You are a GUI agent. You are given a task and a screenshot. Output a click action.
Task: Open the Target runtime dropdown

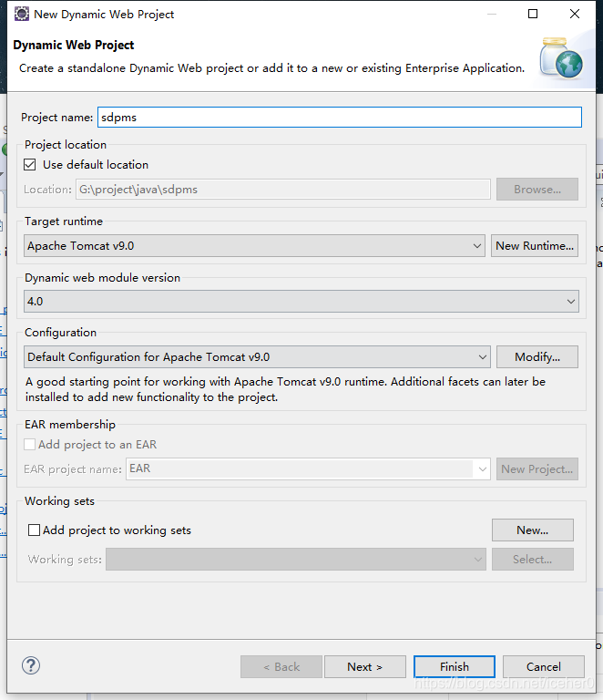(254, 246)
